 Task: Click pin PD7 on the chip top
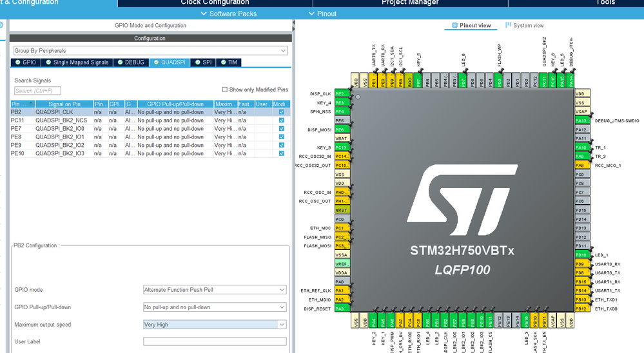pos(463,81)
